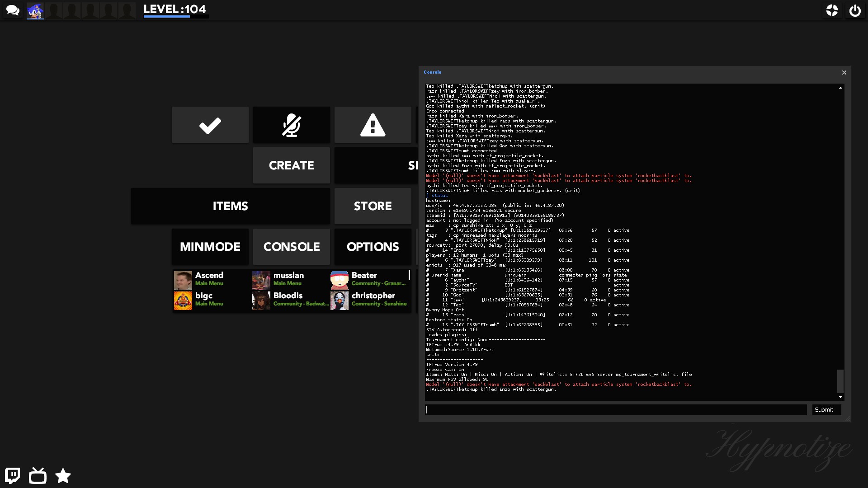
Task: Open the chat bubbles icon
Action: coord(13,10)
